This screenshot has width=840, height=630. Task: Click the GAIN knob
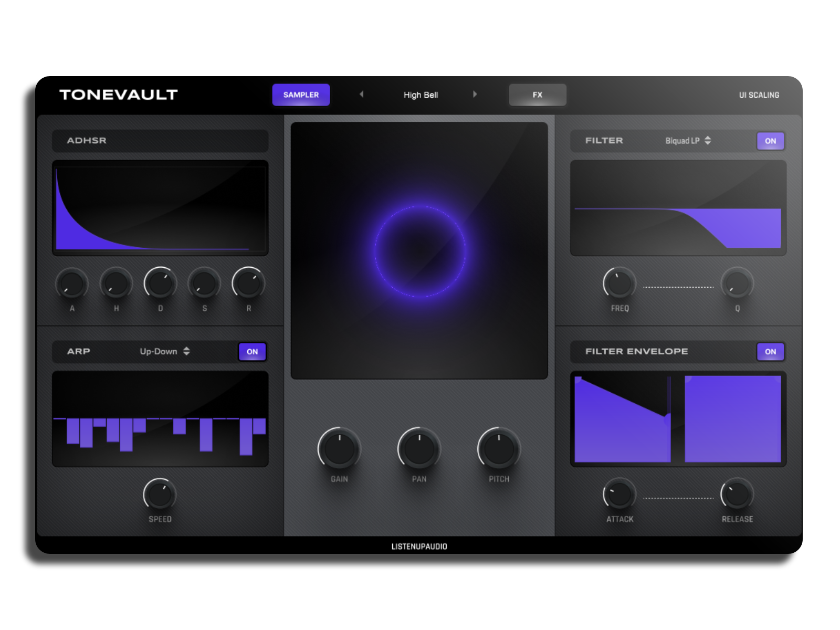(339, 449)
